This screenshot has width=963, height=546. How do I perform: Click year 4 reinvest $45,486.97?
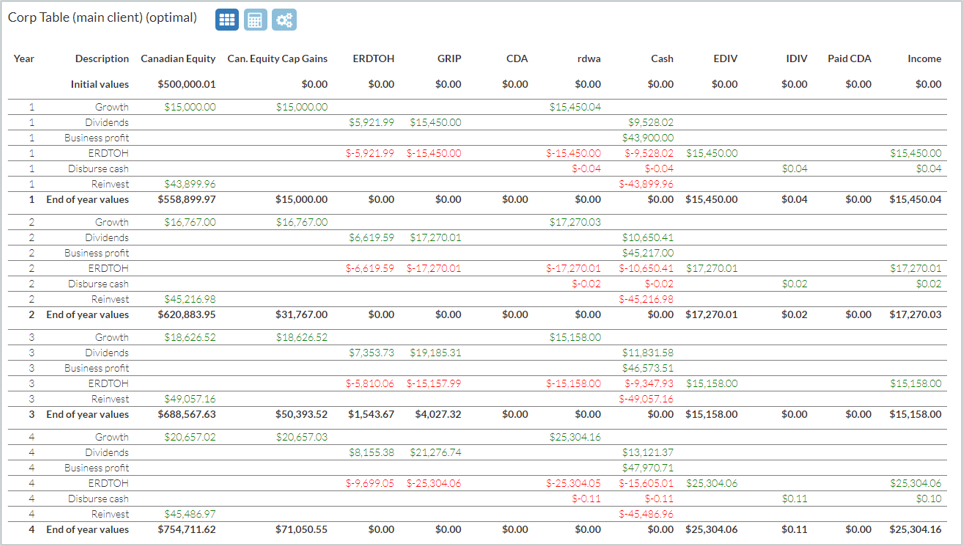(190, 514)
